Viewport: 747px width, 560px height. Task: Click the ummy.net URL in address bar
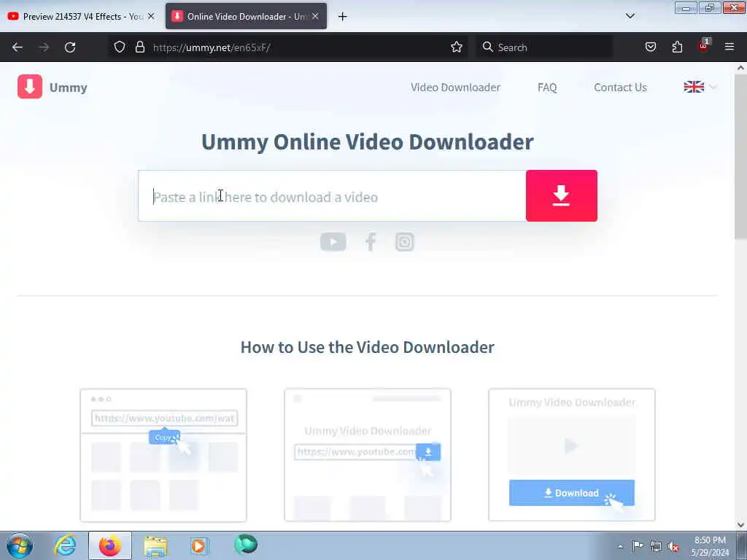[x=212, y=47]
